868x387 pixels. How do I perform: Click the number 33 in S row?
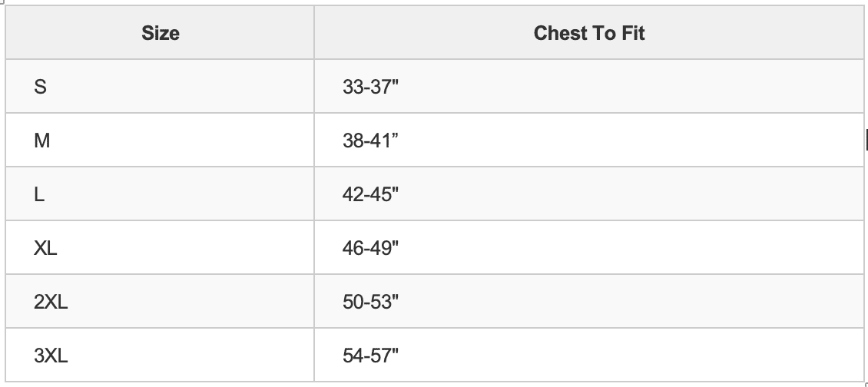[x=353, y=87]
